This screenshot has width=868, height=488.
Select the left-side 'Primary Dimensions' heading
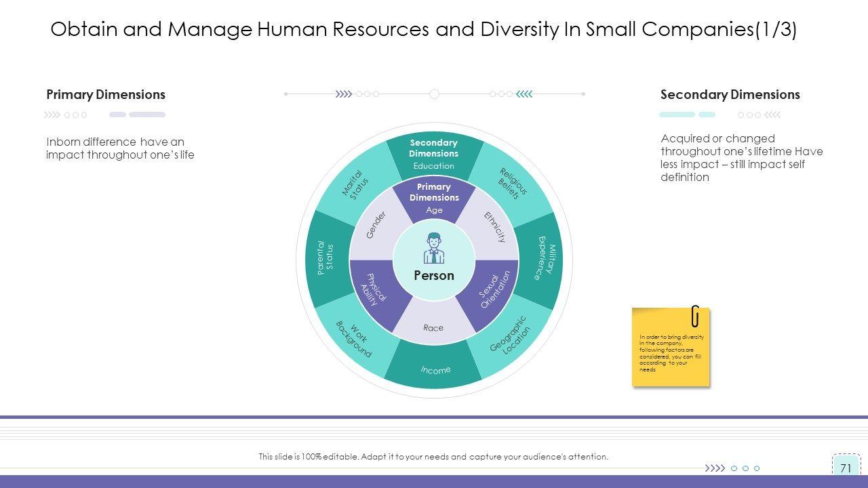pyautogui.click(x=106, y=94)
